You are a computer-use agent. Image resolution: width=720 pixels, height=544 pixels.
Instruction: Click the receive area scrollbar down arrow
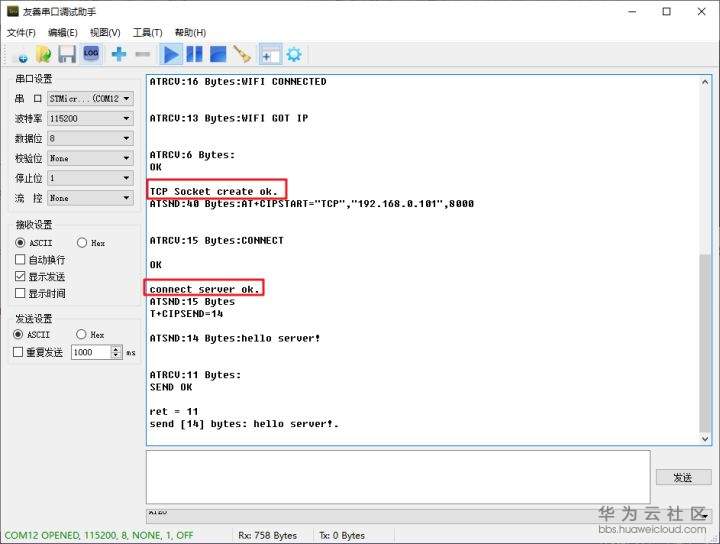pos(705,439)
